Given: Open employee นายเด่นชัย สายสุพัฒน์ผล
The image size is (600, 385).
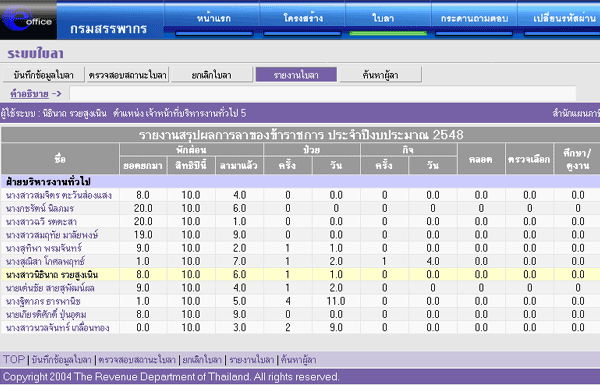Looking at the screenshot, I should click(50, 288).
